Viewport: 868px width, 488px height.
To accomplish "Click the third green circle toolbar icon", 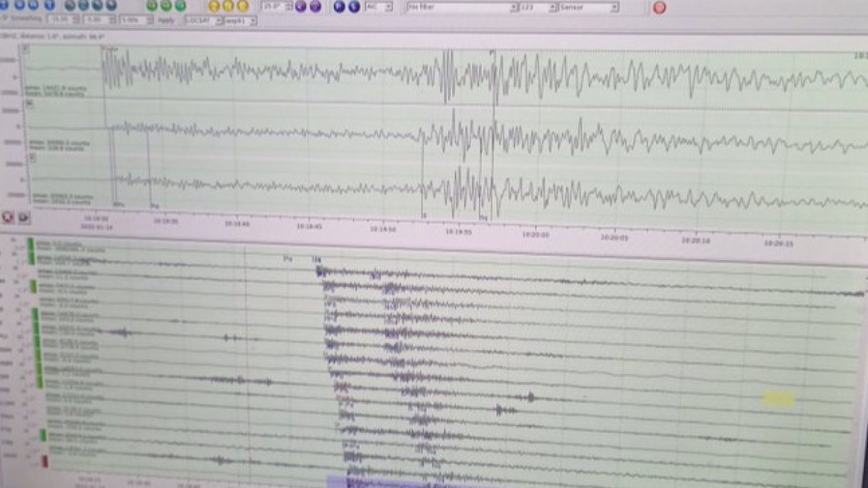I will [180, 6].
